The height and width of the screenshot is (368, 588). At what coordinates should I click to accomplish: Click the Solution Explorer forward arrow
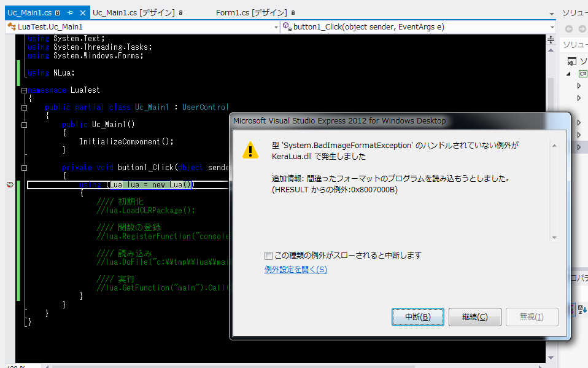point(582,29)
